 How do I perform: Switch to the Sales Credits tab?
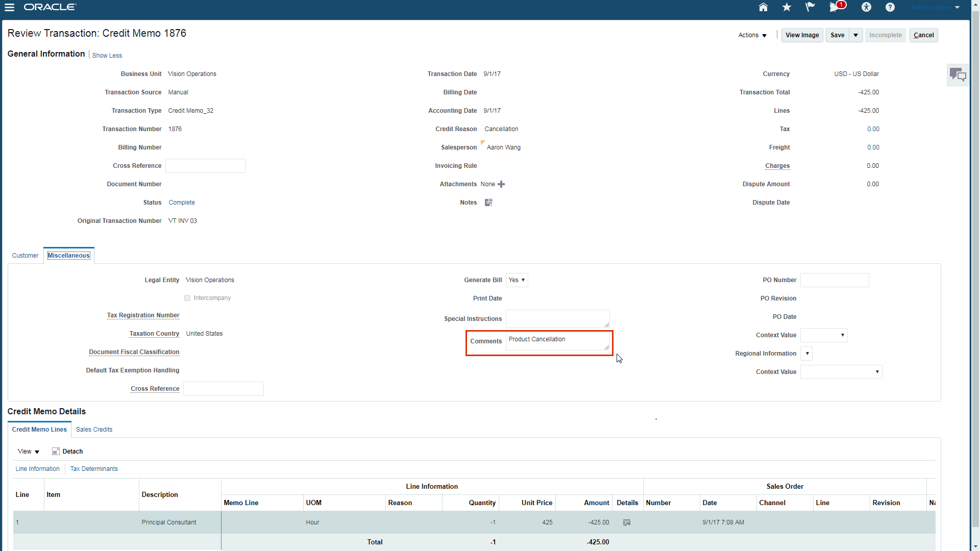click(x=94, y=430)
